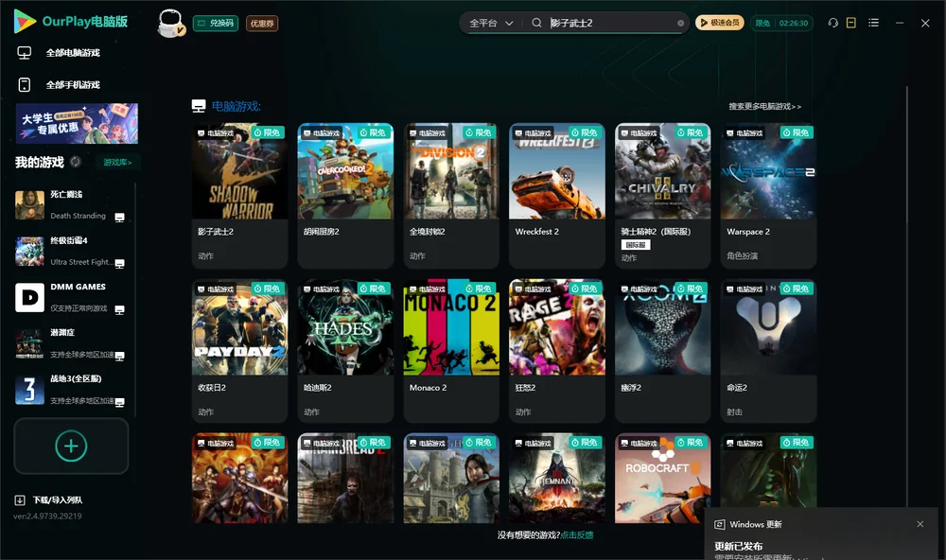
Task: Open the list menu icon in title bar
Action: (x=873, y=23)
